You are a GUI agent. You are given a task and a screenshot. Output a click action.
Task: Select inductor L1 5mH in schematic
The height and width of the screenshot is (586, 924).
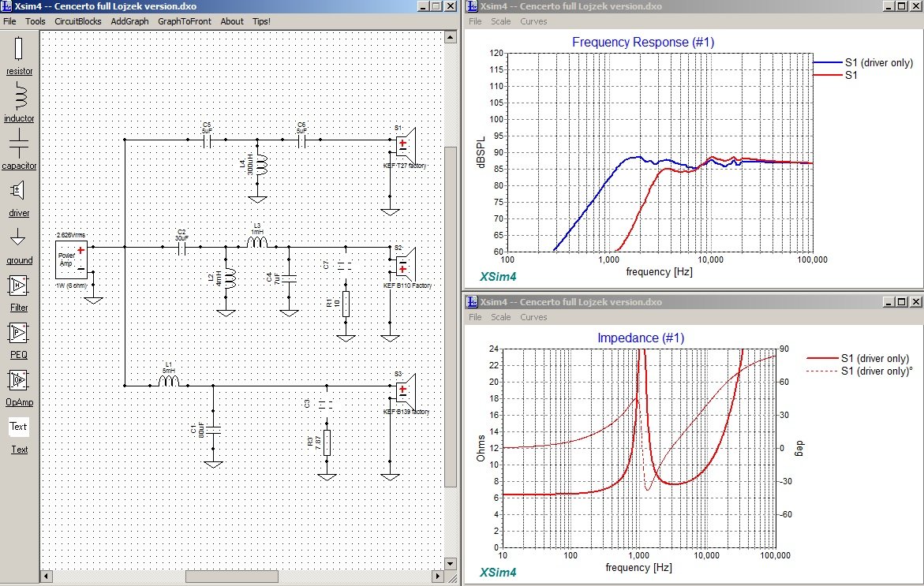[169, 381]
